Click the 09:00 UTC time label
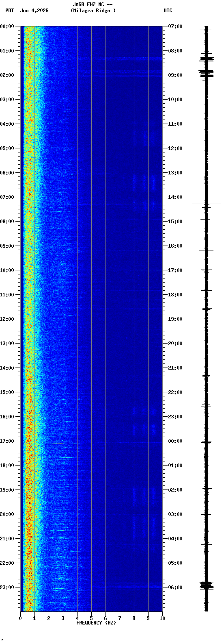This screenshot has height=644, width=224. 175,75
